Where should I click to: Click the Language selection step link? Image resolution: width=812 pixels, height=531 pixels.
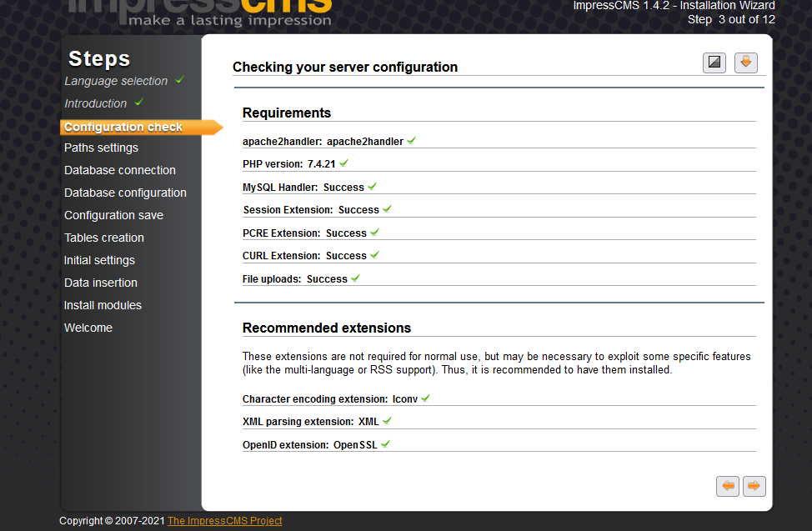116,81
